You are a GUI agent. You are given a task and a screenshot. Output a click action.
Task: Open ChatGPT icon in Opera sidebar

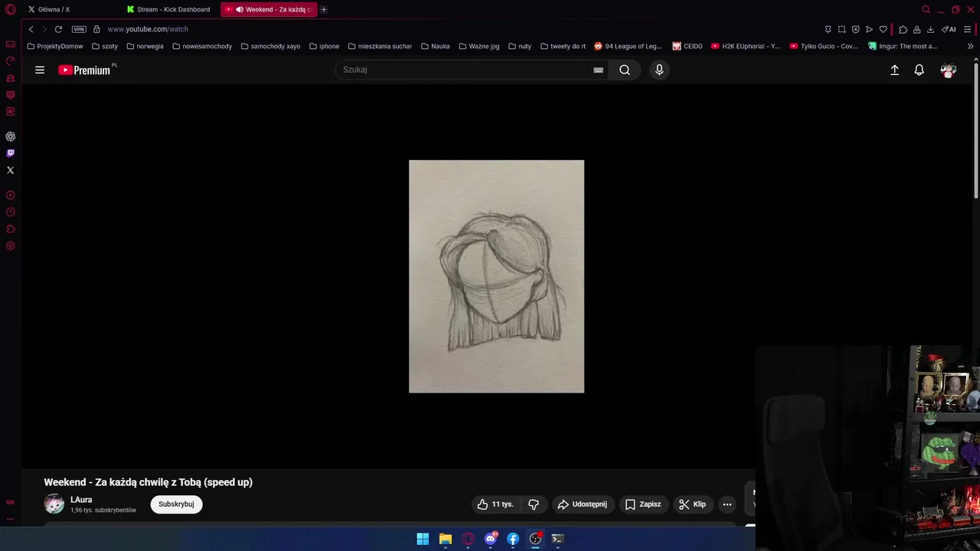(x=11, y=136)
